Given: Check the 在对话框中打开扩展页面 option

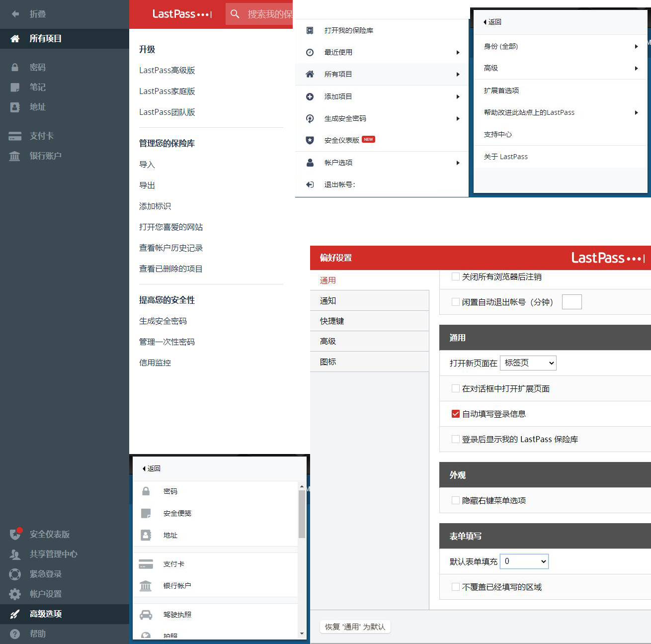Looking at the screenshot, I should point(455,388).
